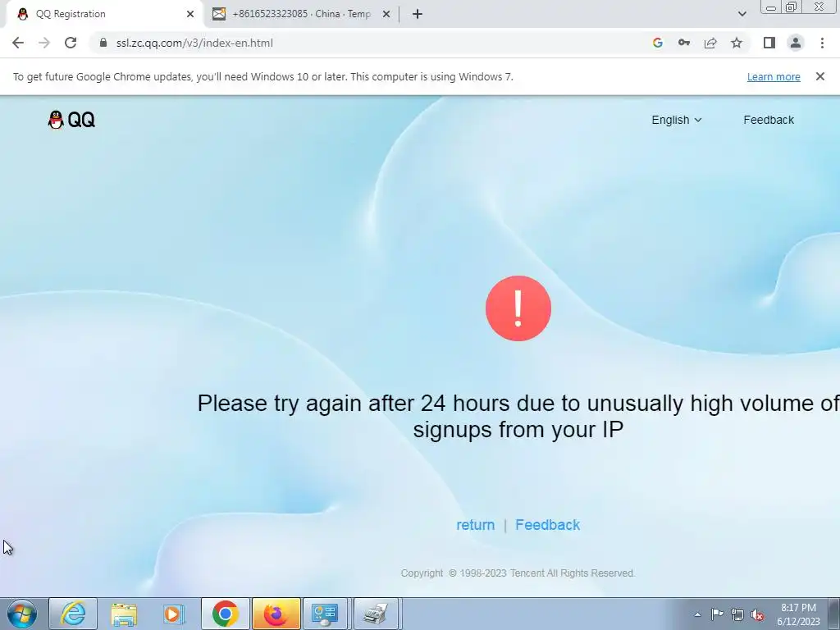Dismiss the Chrome update infobar

coord(820,76)
